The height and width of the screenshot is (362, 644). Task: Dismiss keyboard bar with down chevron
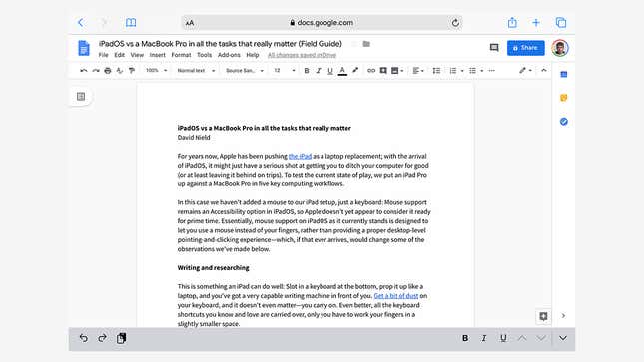[x=563, y=338]
